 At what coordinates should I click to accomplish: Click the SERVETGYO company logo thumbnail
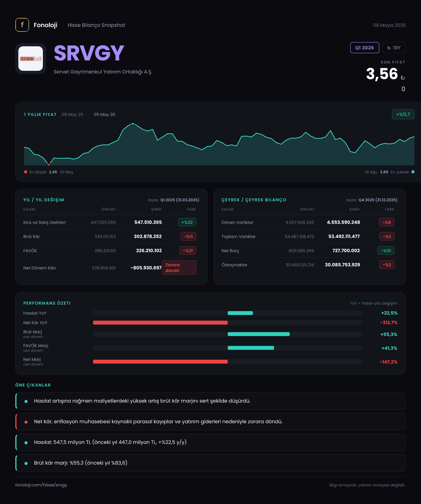click(31, 59)
